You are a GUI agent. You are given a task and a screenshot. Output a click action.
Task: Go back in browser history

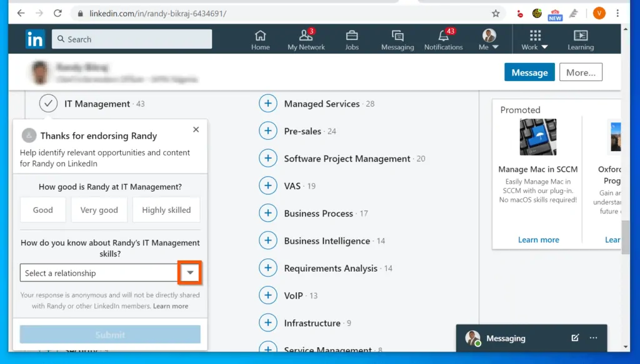click(x=21, y=14)
